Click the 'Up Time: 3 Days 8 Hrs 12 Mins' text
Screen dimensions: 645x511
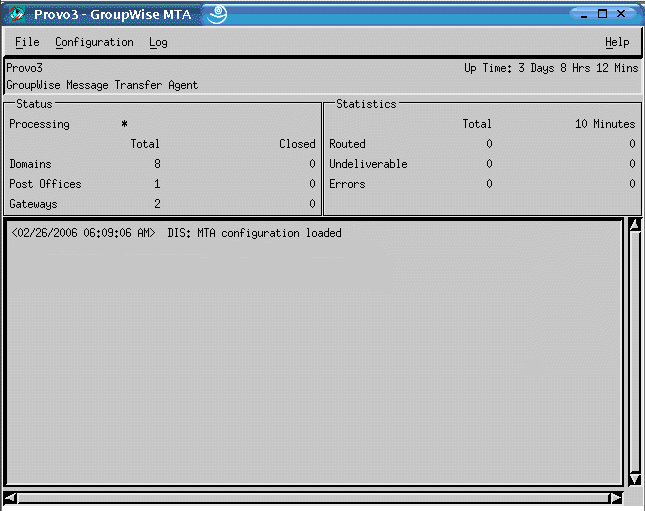[x=551, y=68]
